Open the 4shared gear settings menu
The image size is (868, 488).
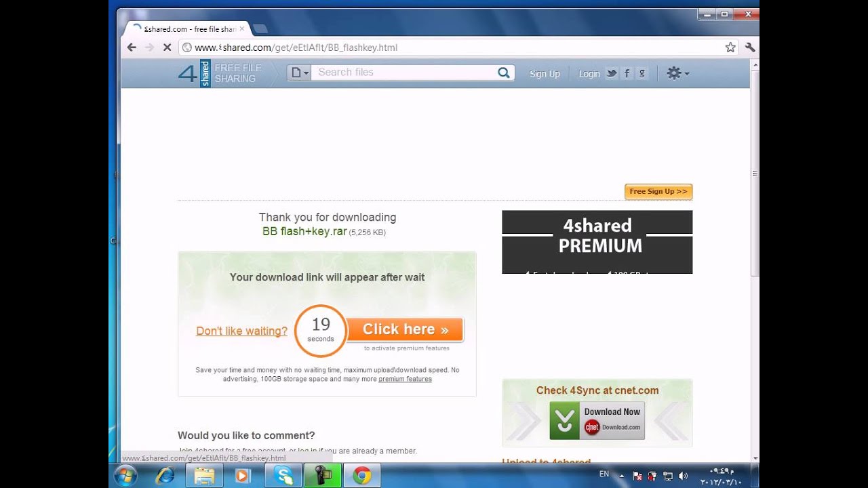(x=677, y=73)
